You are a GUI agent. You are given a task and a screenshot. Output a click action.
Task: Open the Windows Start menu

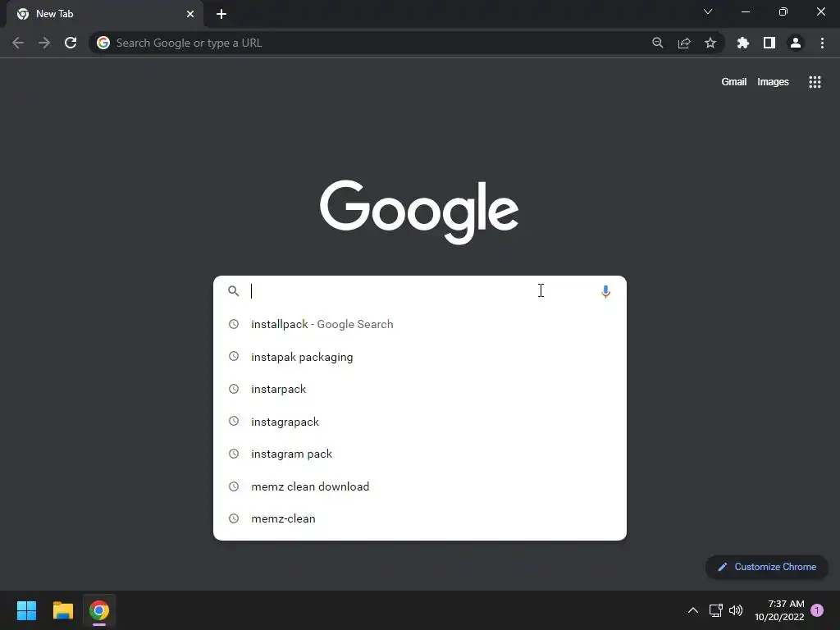(26, 610)
